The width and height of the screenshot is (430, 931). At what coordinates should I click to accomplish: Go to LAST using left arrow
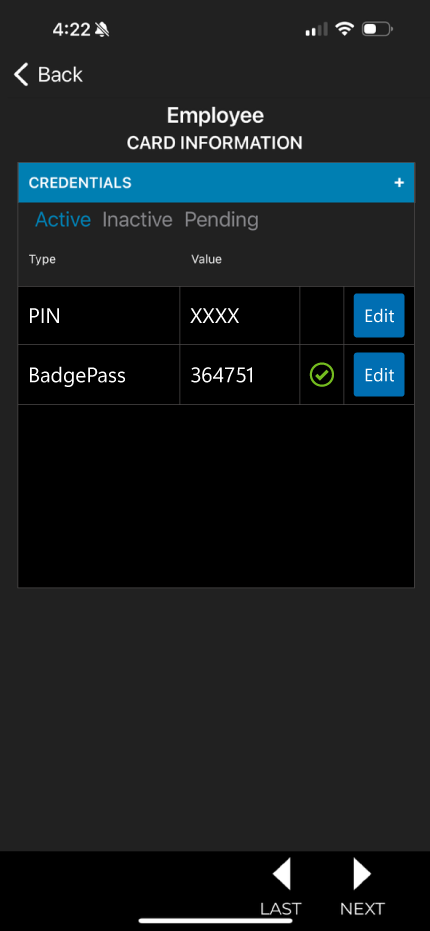coord(281,875)
